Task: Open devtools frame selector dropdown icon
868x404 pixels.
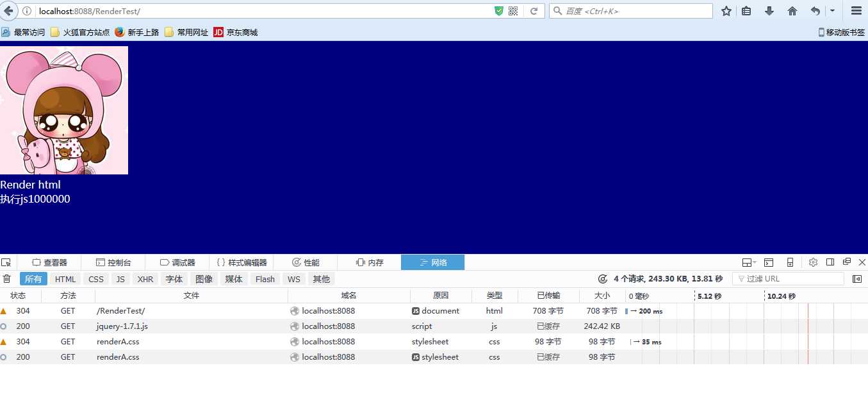Action: point(749,262)
